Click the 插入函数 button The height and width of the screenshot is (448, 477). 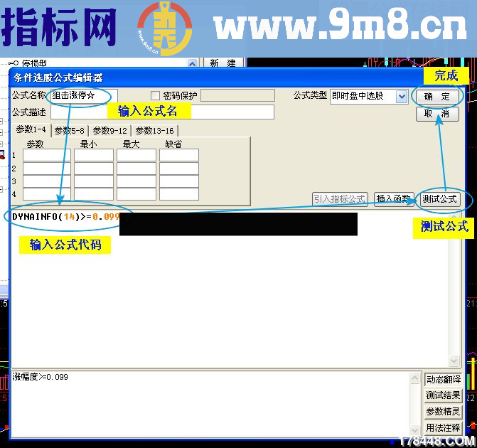click(394, 199)
